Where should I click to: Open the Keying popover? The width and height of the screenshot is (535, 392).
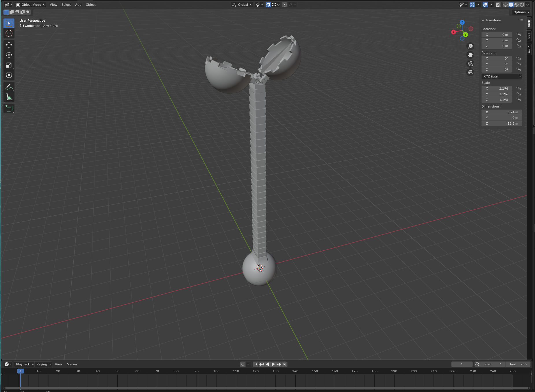pos(44,364)
